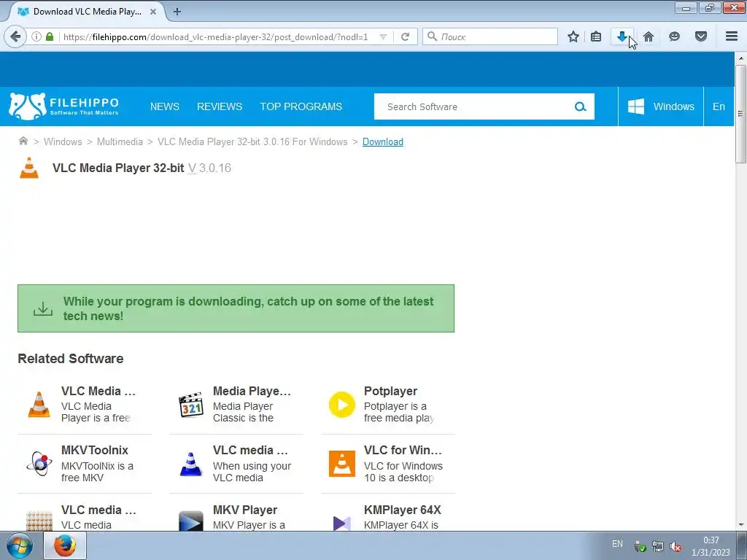Click the chat smiley toolbar icon
747x560 pixels.
tap(674, 36)
